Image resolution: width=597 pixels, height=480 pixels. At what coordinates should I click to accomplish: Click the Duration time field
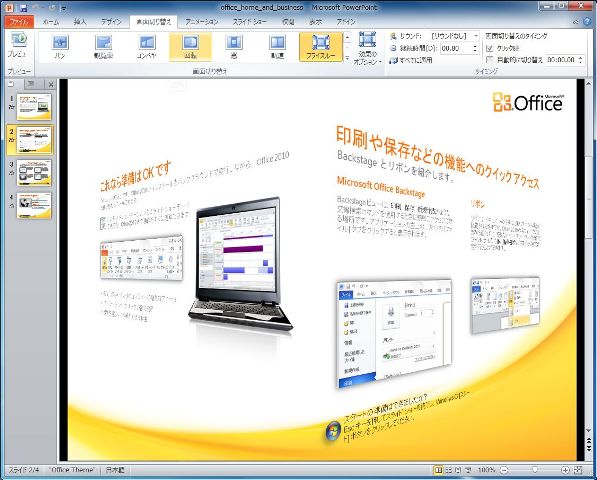455,48
